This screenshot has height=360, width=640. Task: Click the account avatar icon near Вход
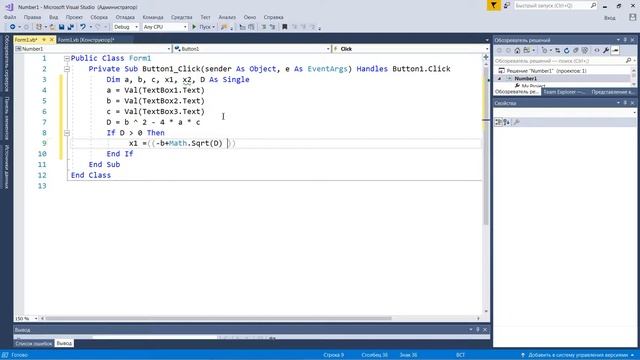632,17
